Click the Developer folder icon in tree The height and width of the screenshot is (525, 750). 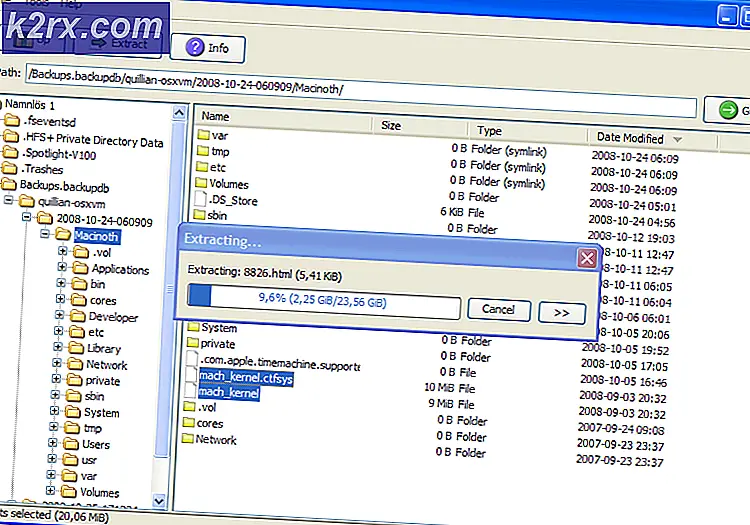coord(77,316)
